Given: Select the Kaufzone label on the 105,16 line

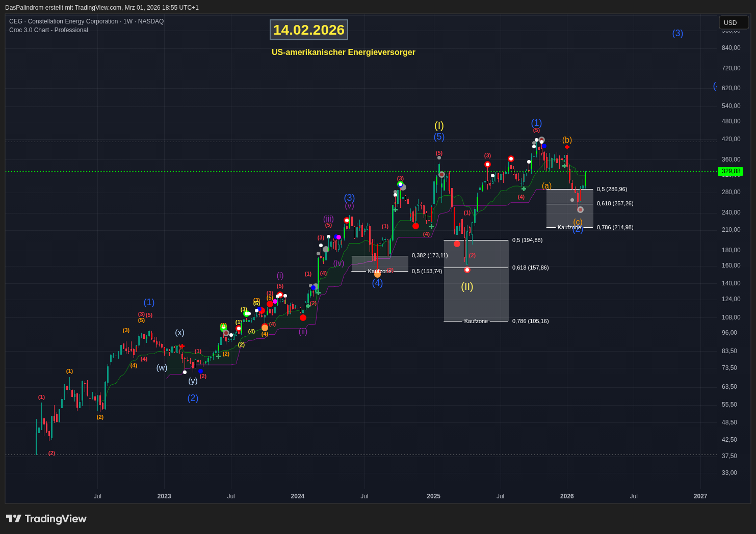Looking at the screenshot, I should (x=476, y=321).
